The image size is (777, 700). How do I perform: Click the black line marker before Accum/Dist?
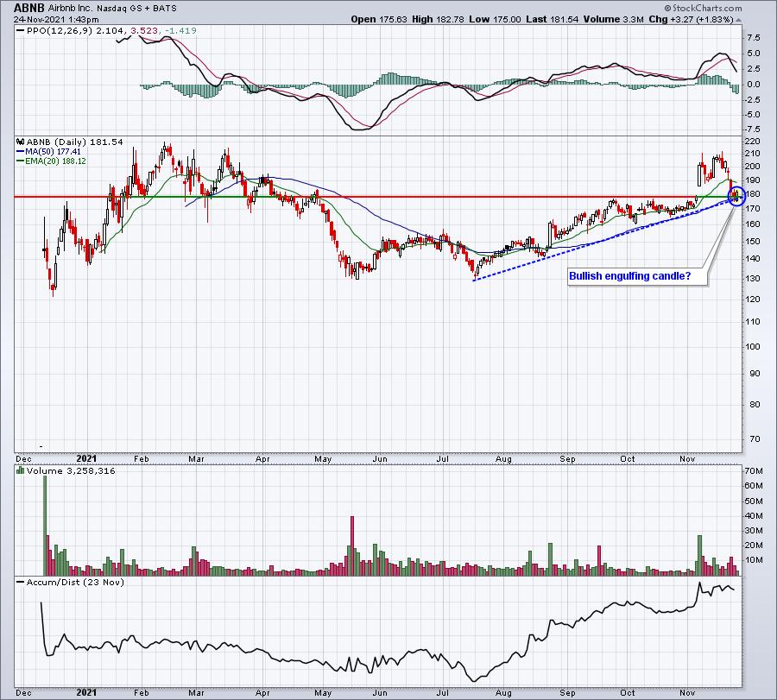click(21, 582)
